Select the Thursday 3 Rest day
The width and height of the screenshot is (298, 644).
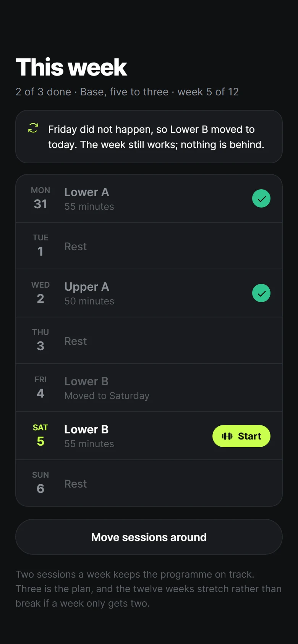click(149, 341)
